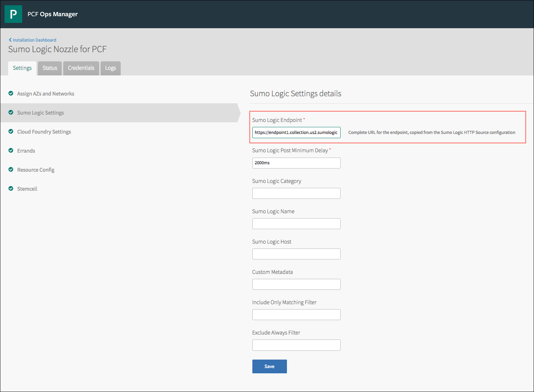Switch to the Logs tab
This screenshot has width=534, height=392.
point(110,68)
